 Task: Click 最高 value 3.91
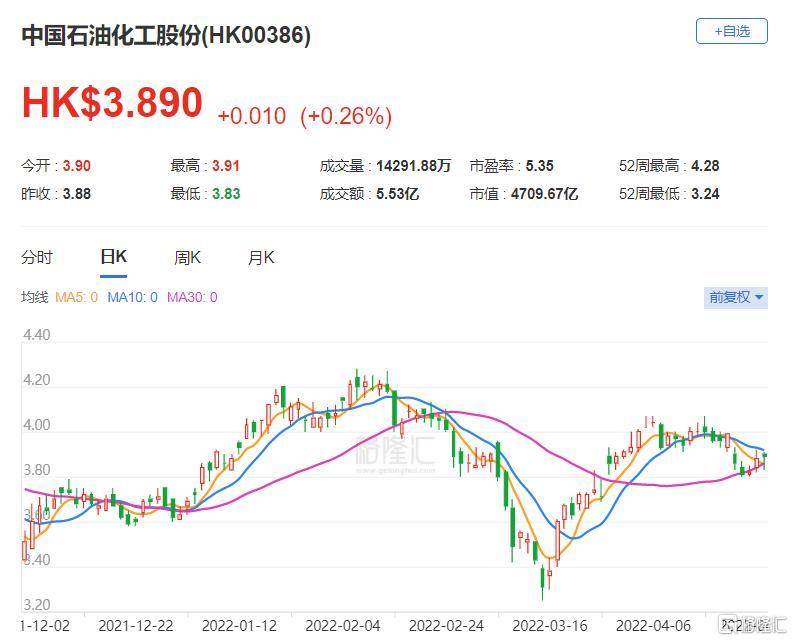coord(226,166)
